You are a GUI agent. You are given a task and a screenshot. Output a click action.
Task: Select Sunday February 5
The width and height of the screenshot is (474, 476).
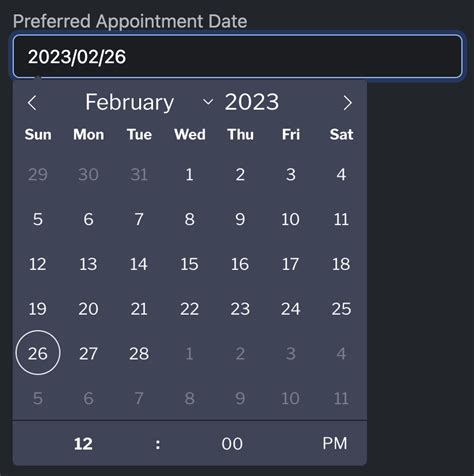(x=38, y=219)
